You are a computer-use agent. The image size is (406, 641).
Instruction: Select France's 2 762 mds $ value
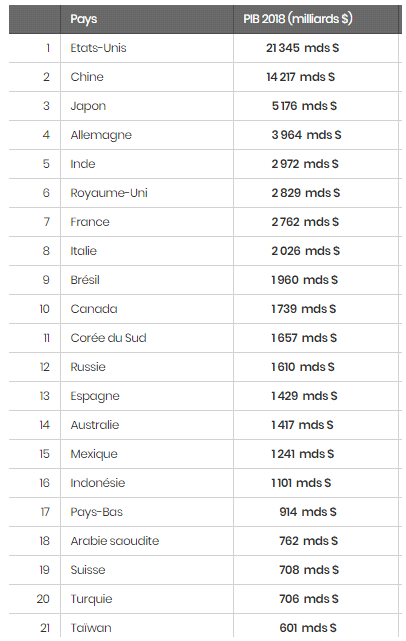(305, 222)
